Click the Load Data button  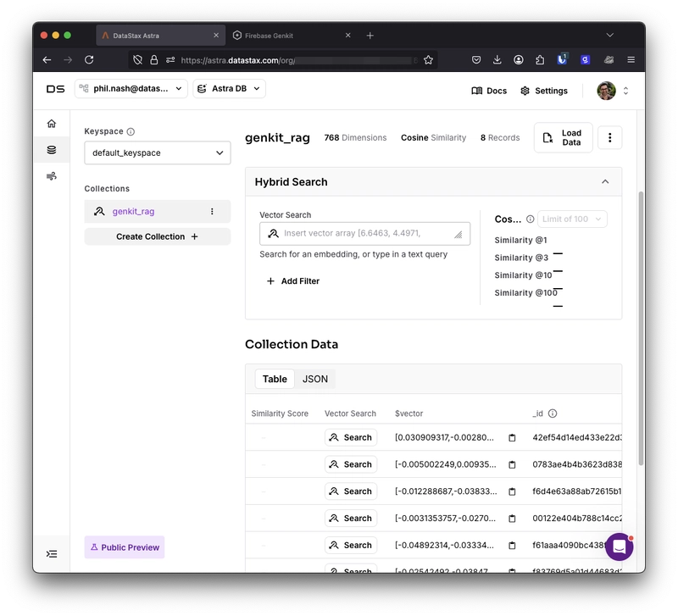(x=563, y=137)
